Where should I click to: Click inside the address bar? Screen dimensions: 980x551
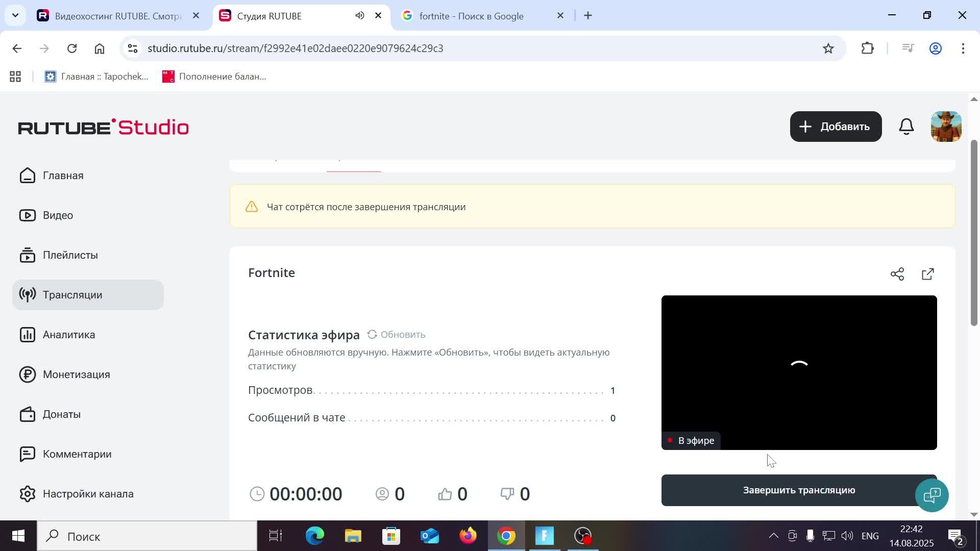357,48
